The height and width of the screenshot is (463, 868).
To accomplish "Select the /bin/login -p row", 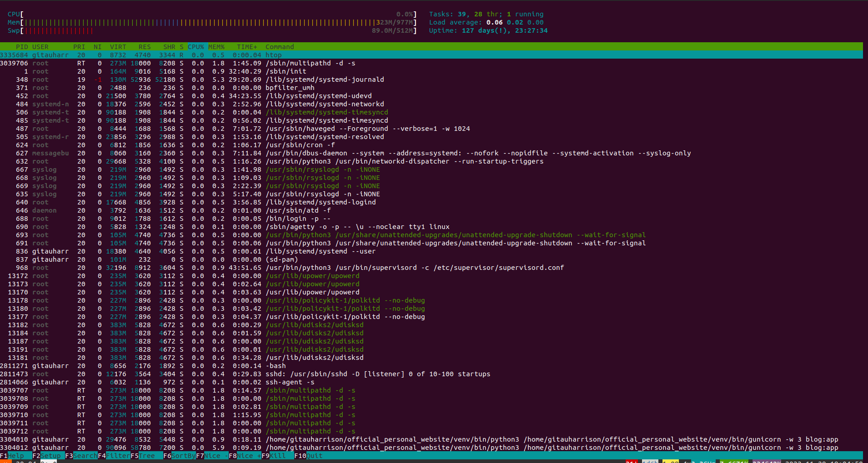I will [x=431, y=219].
